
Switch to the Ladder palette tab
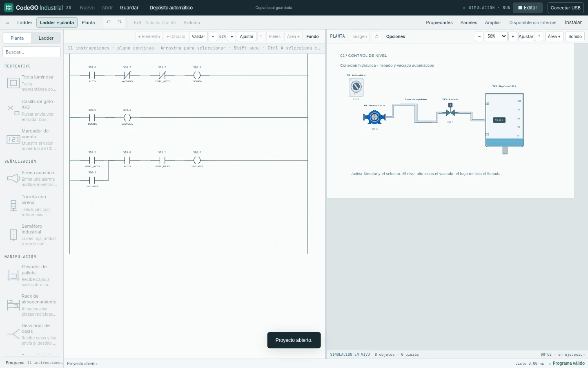(x=46, y=38)
